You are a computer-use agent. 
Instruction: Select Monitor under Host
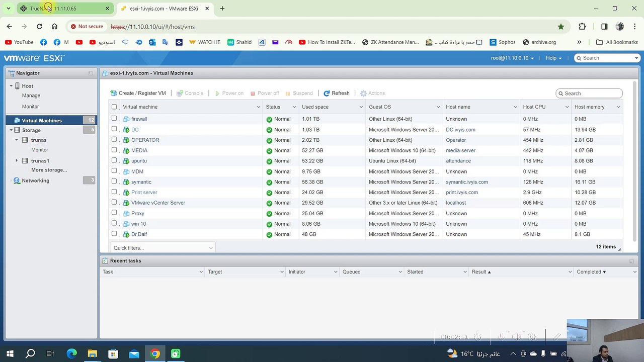click(30, 107)
